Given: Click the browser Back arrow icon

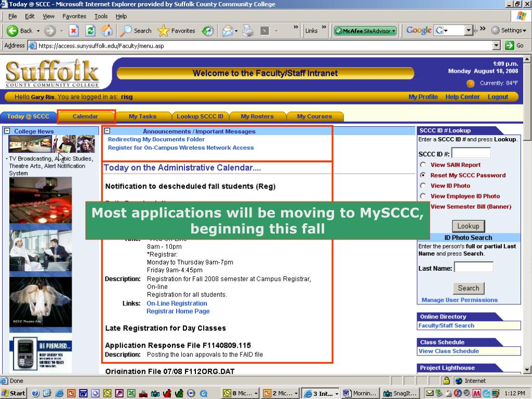Looking at the screenshot, I should click(12, 31).
